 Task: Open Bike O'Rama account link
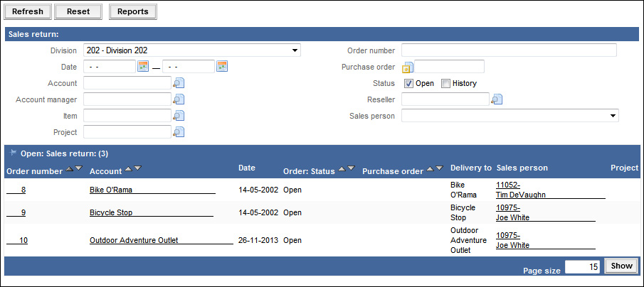(111, 190)
